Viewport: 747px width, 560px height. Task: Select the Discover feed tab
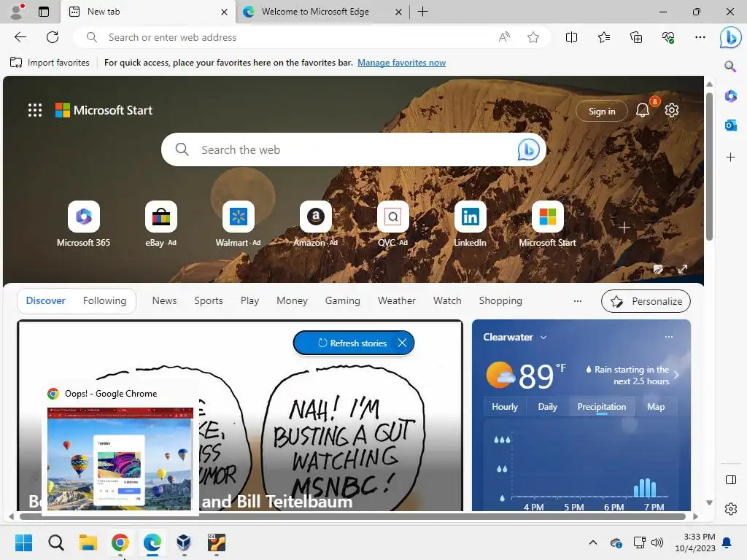coord(46,301)
